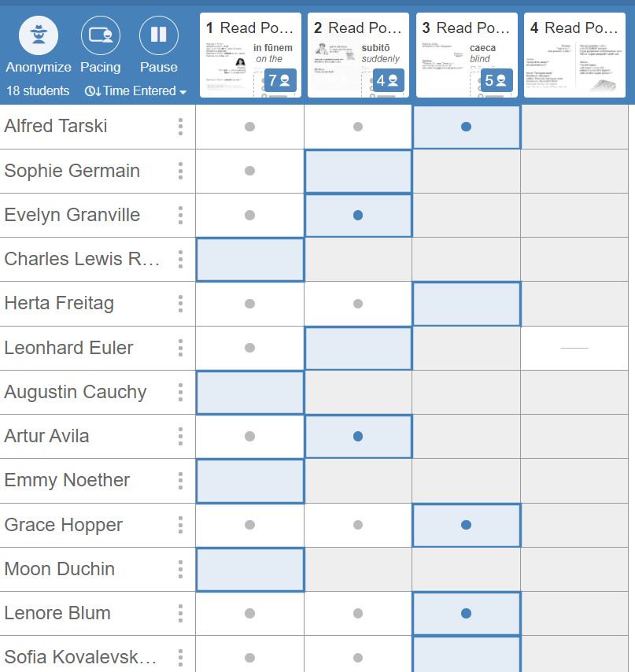This screenshot has width=635, height=672.
Task: Click Artur Avila's screen 2 response dot
Action: click(358, 436)
